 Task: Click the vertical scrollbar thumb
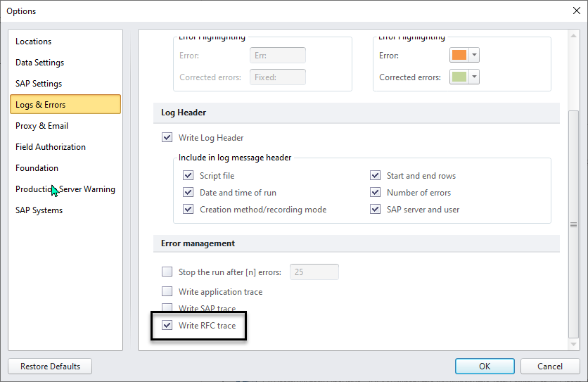[x=574, y=224]
